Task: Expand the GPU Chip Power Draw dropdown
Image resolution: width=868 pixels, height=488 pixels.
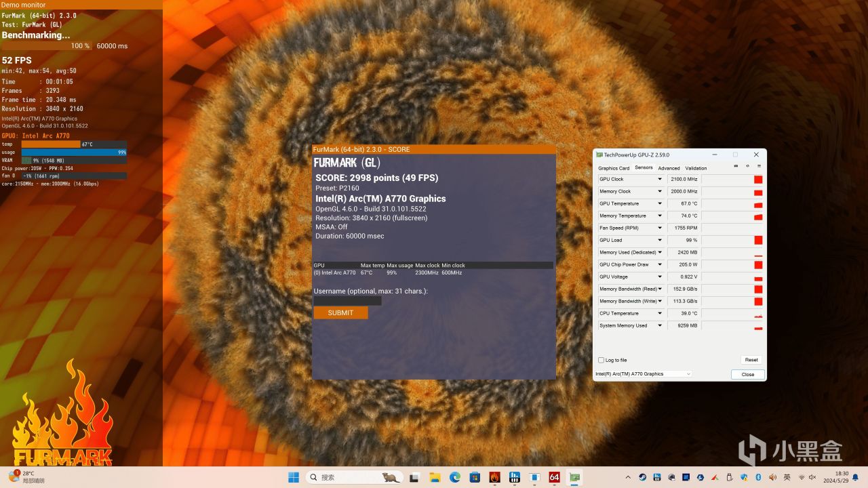Action: pos(659,265)
